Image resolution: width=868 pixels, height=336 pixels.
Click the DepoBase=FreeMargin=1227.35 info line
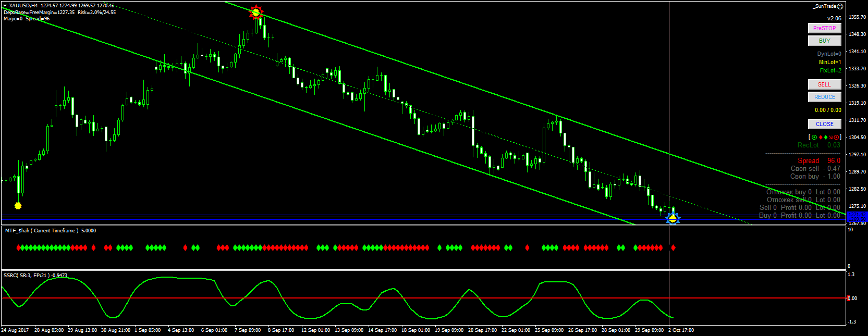[x=60, y=12]
